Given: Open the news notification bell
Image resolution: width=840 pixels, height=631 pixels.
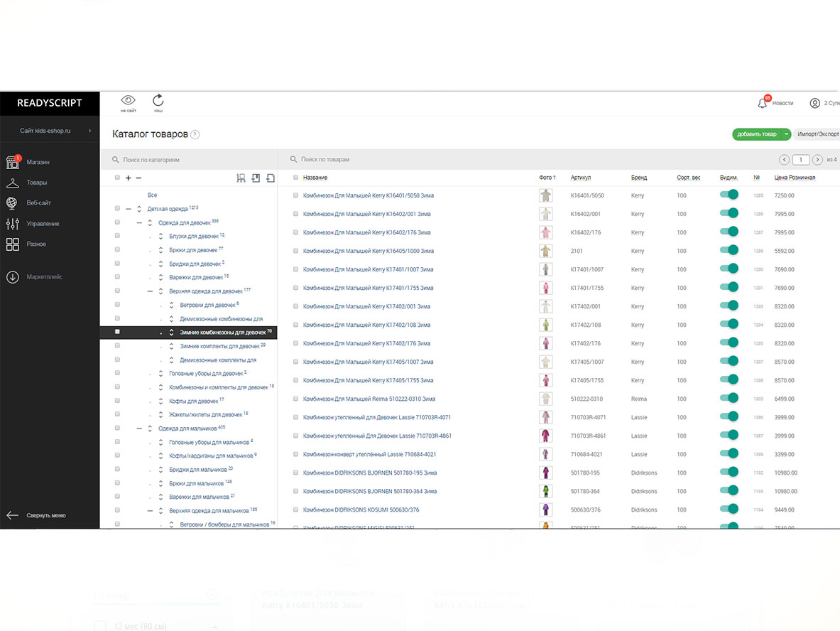Looking at the screenshot, I should tap(763, 103).
